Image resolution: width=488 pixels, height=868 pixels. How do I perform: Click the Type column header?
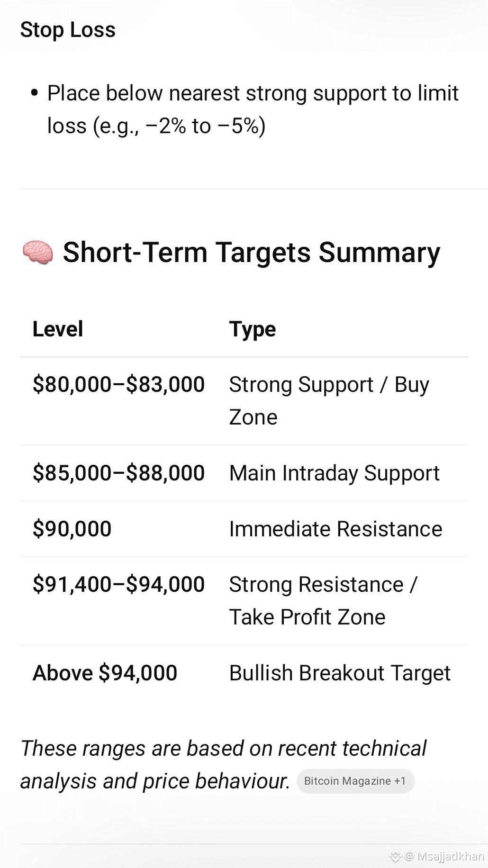(253, 329)
